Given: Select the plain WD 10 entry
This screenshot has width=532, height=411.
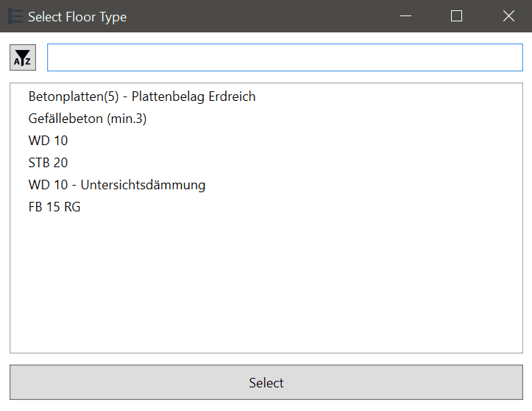Looking at the screenshot, I should coord(48,141).
